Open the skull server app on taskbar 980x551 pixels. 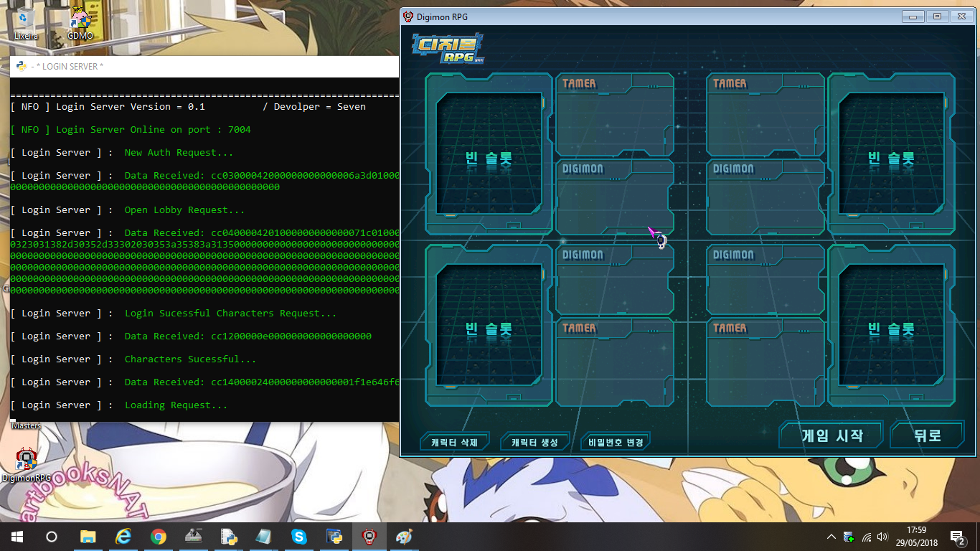193,537
